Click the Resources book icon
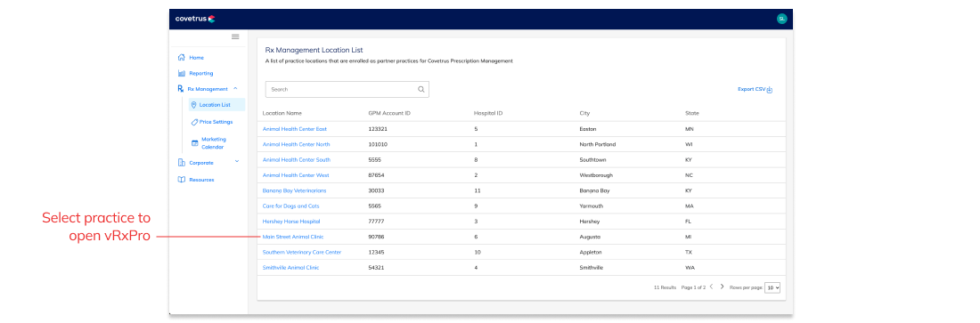Viewport: 980px width, 323px height. point(181,180)
